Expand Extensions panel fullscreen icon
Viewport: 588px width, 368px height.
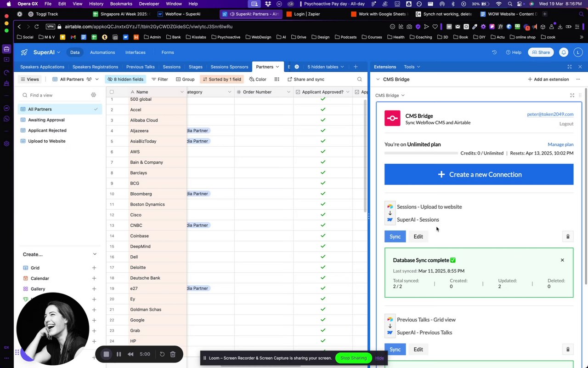point(570,67)
